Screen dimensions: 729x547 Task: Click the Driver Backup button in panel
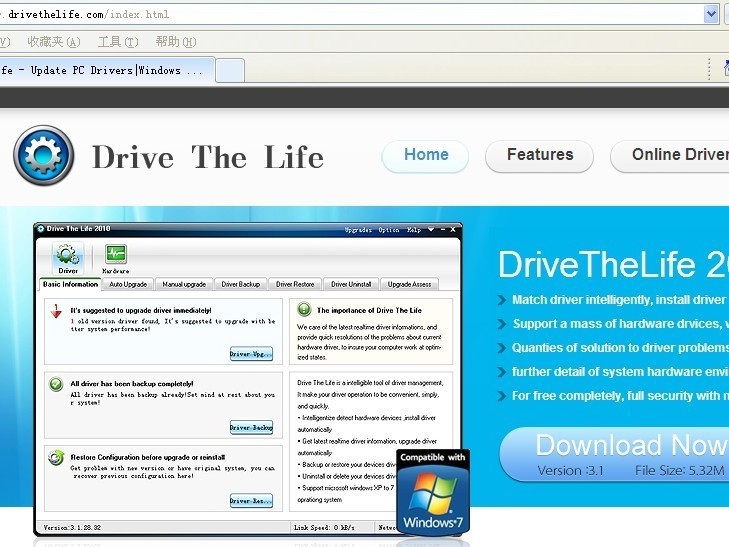pos(251,427)
